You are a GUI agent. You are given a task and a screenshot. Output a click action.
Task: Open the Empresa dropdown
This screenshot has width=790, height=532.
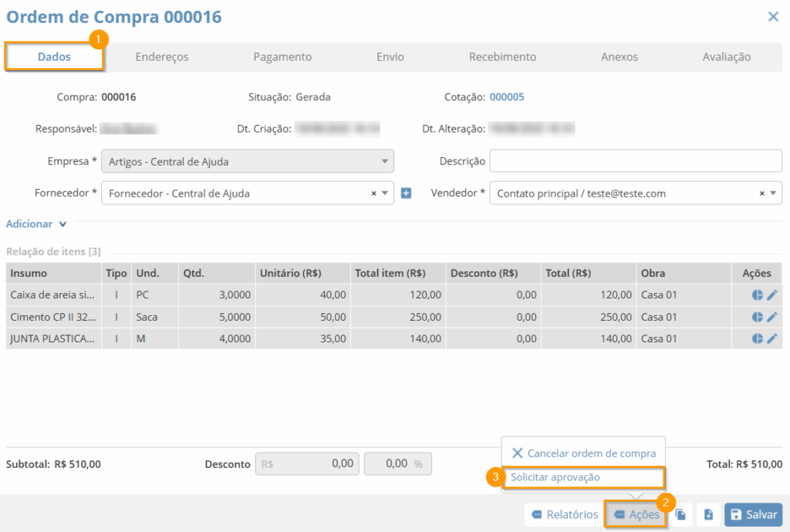247,162
